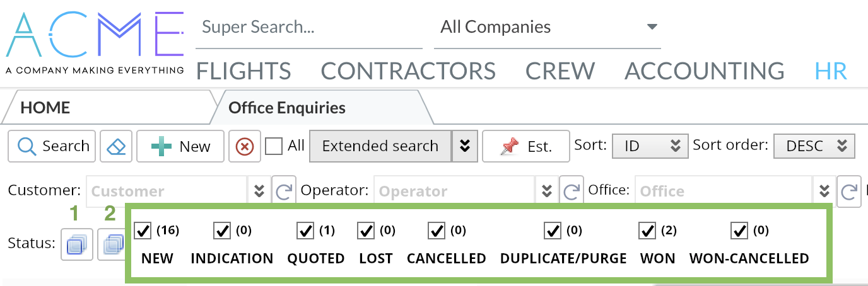Click the Super Search input field
The image size is (868, 286).
[x=308, y=27]
